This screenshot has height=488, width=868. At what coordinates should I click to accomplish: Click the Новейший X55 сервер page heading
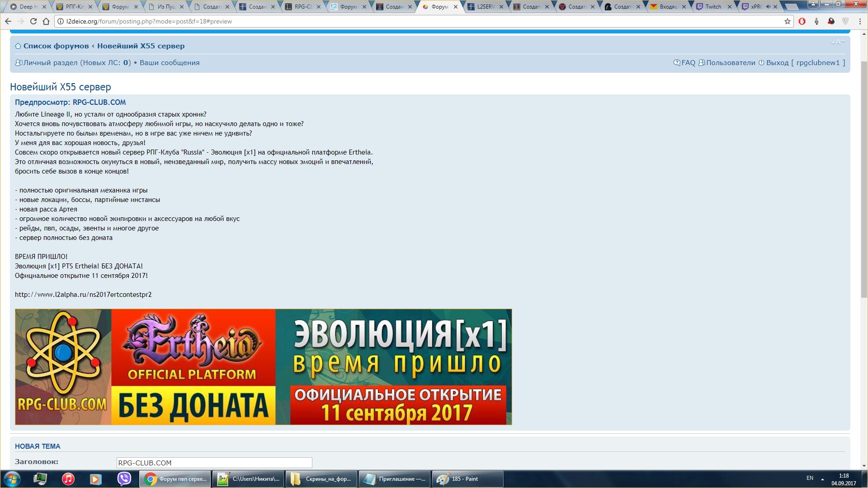pyautogui.click(x=61, y=87)
